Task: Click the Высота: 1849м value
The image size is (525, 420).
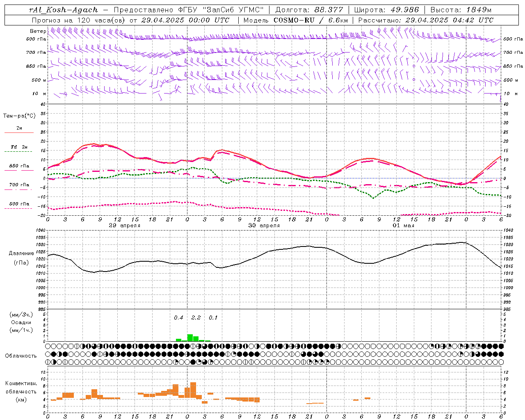Action: (461, 10)
